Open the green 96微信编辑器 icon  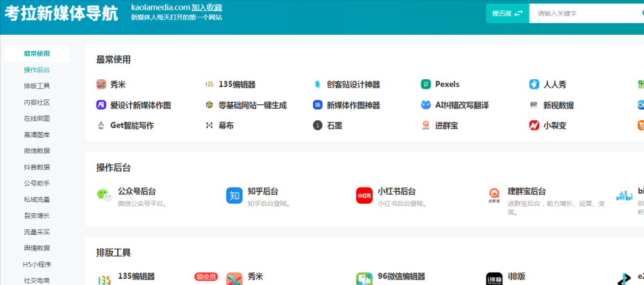tap(364, 279)
